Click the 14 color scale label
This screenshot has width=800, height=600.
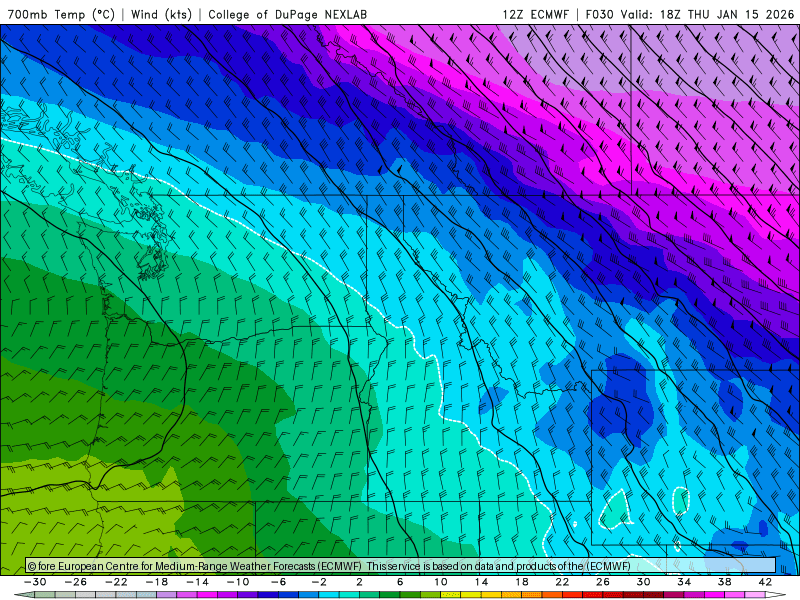(481, 582)
